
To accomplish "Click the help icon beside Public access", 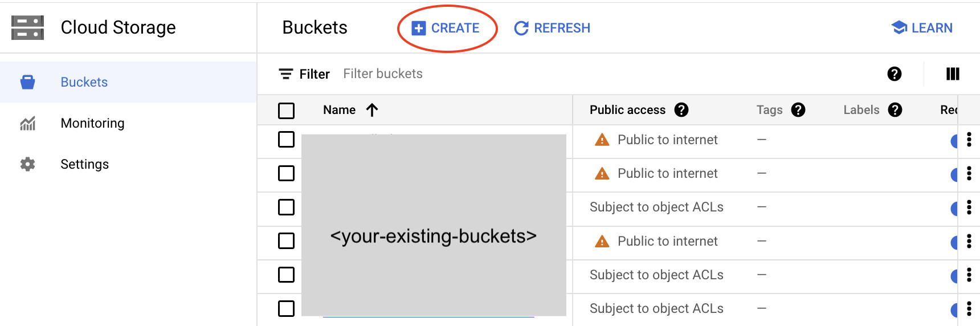I will coord(681,110).
